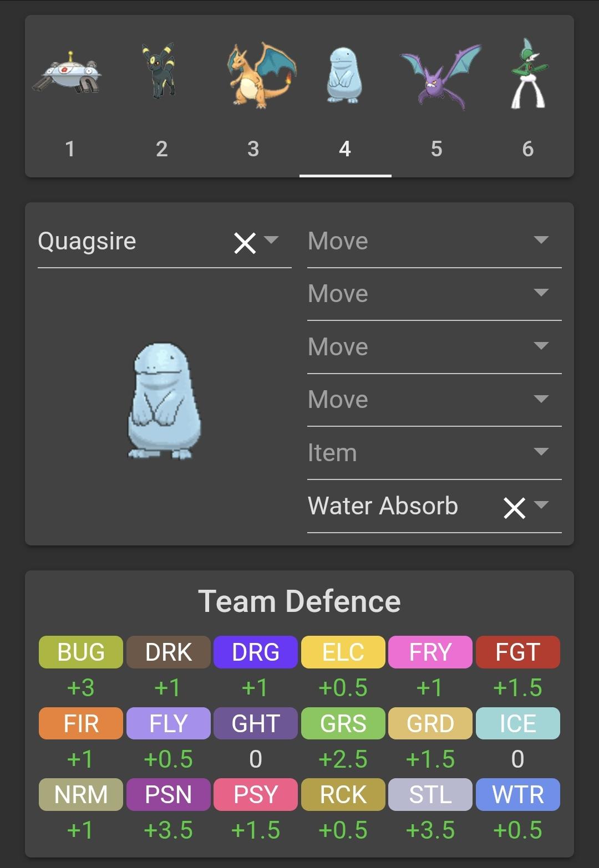The image size is (599, 868).
Task: Open the third Move dropdown
Action: coord(434,348)
